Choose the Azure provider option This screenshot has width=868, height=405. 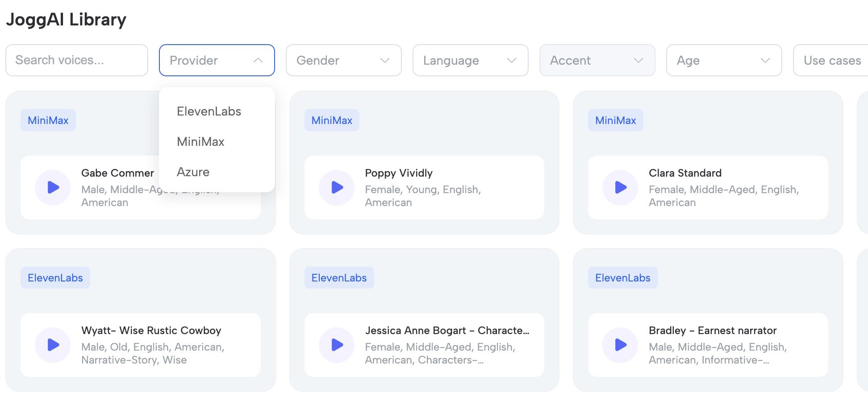pyautogui.click(x=193, y=172)
